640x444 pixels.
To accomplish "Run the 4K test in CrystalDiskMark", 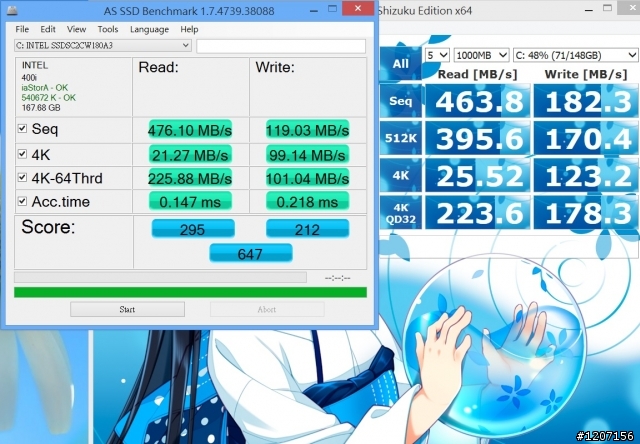I will pos(400,175).
